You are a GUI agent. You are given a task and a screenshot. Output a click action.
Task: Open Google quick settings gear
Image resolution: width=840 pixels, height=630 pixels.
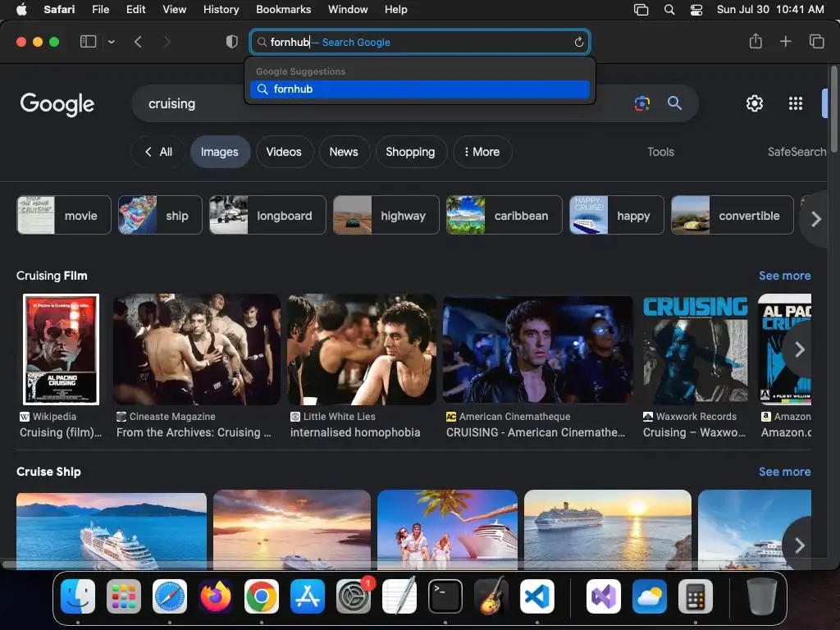[755, 103]
